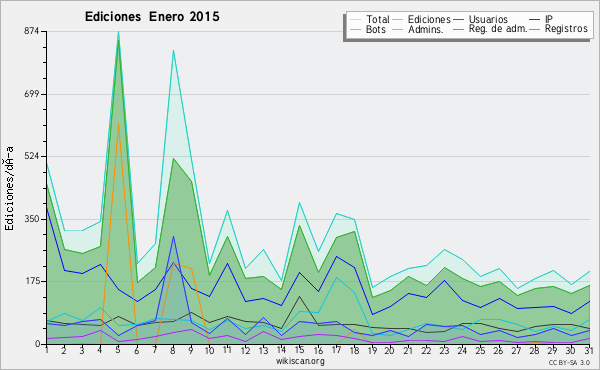Click the green Ediciones legend line swatch
This screenshot has width=600, height=370.
coord(399,20)
